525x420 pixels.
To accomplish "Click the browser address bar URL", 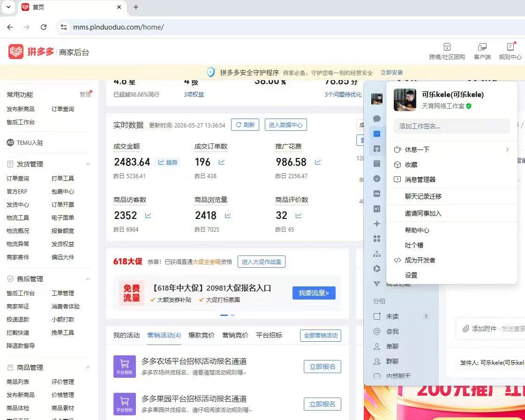I will (x=119, y=27).
